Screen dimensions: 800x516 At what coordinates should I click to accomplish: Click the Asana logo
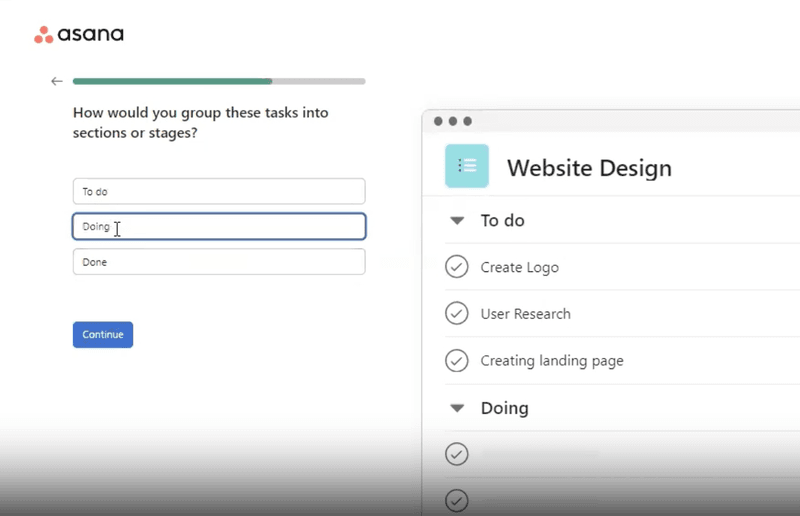click(x=79, y=35)
